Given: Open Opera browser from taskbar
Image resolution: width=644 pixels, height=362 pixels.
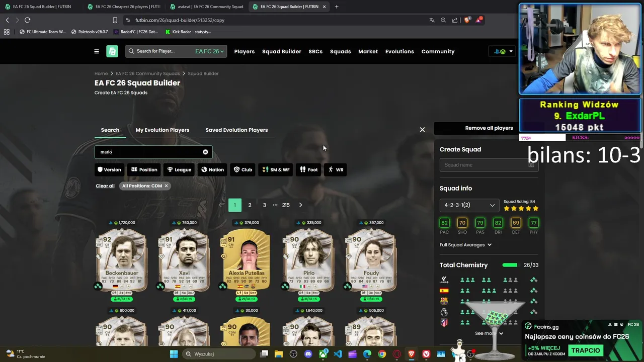Looking at the screenshot, I should tap(396, 354).
